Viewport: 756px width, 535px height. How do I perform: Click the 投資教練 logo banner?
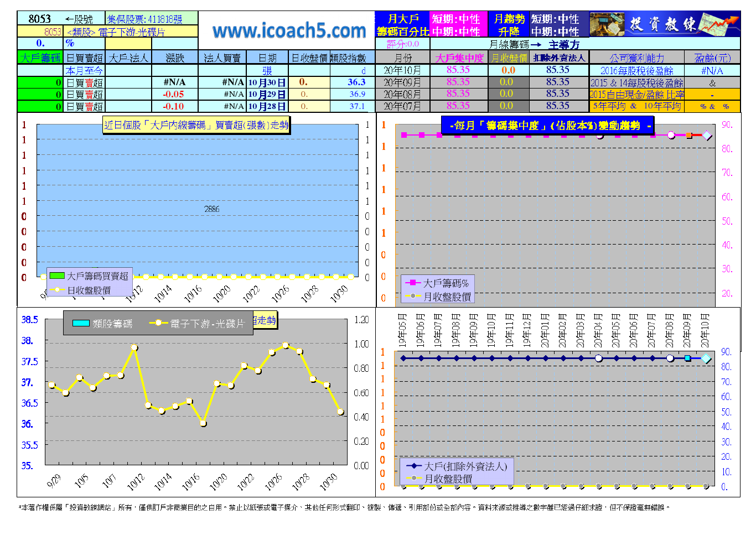pos(664,24)
